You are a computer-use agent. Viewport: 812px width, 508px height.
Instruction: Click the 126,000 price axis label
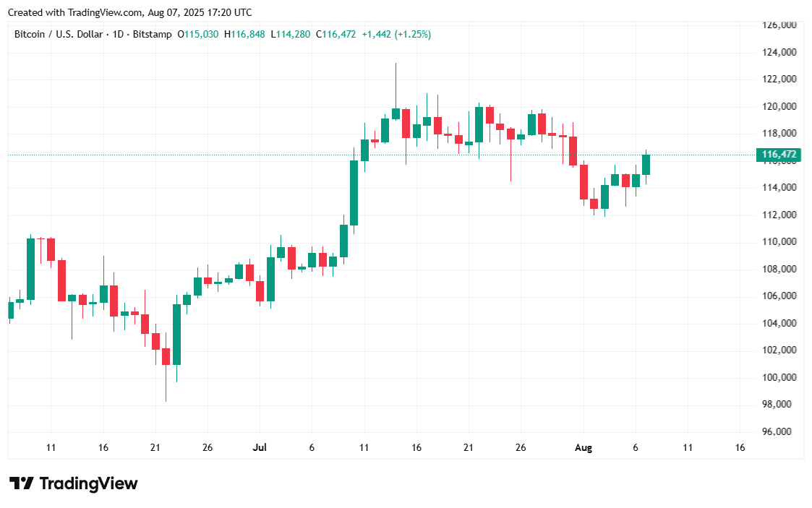[x=779, y=25]
